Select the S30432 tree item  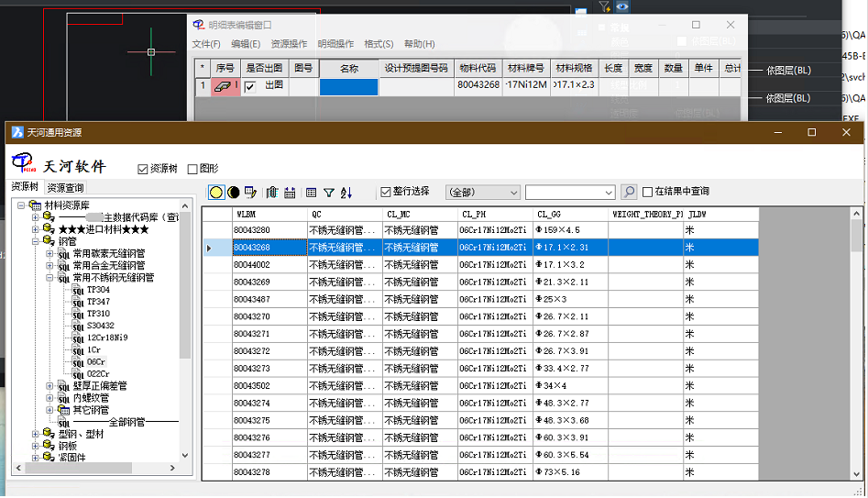click(101, 326)
